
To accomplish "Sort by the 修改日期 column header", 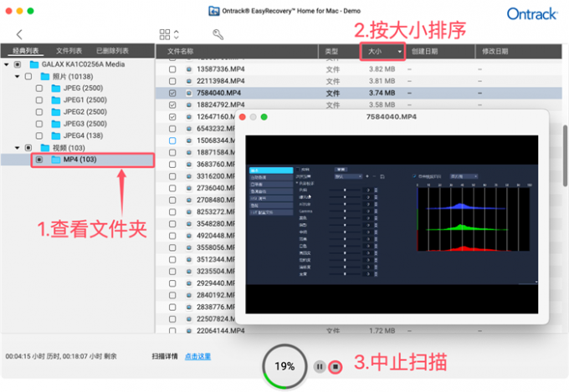I will point(519,52).
